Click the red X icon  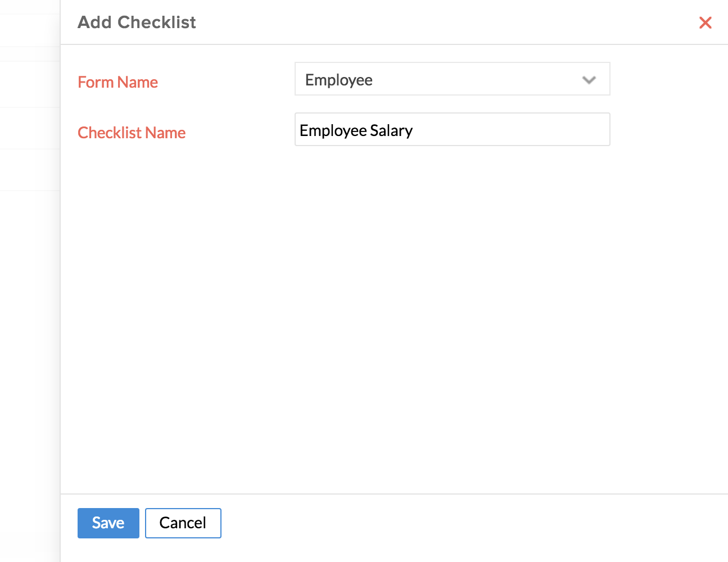point(705,22)
